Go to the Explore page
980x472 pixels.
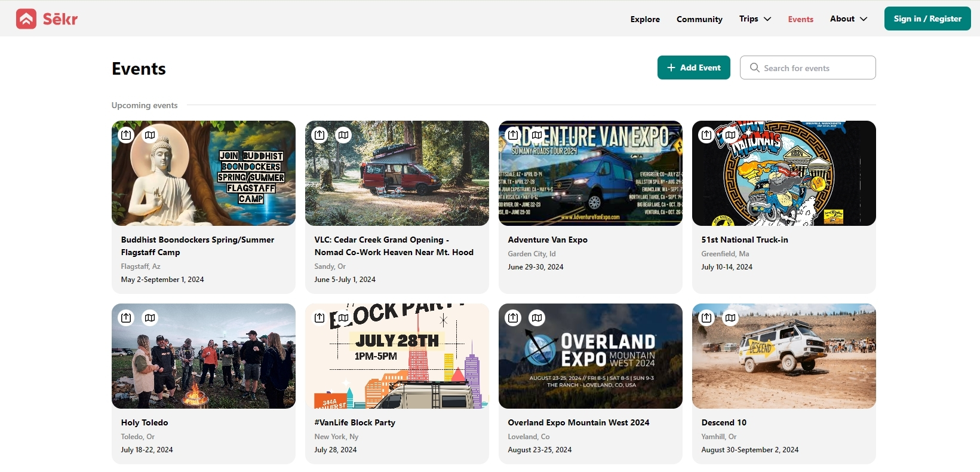[x=645, y=19]
